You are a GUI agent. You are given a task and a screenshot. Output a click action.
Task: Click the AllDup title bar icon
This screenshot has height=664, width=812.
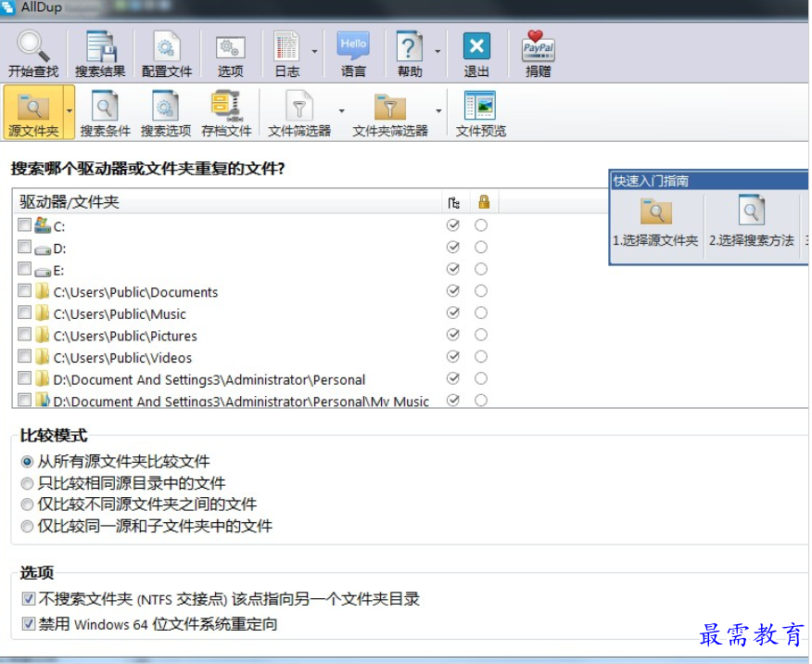point(7,7)
